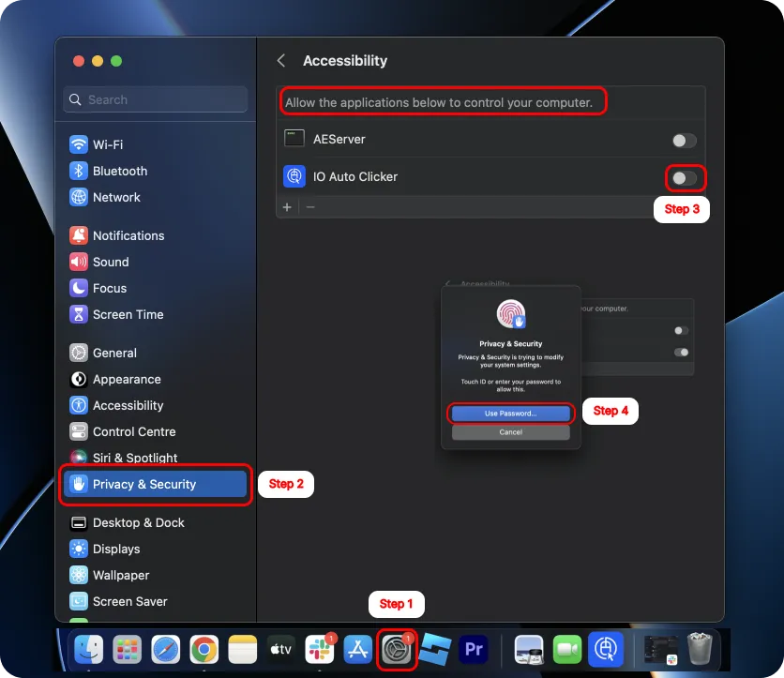
Task: Open Slack from the Dock
Action: (320, 649)
